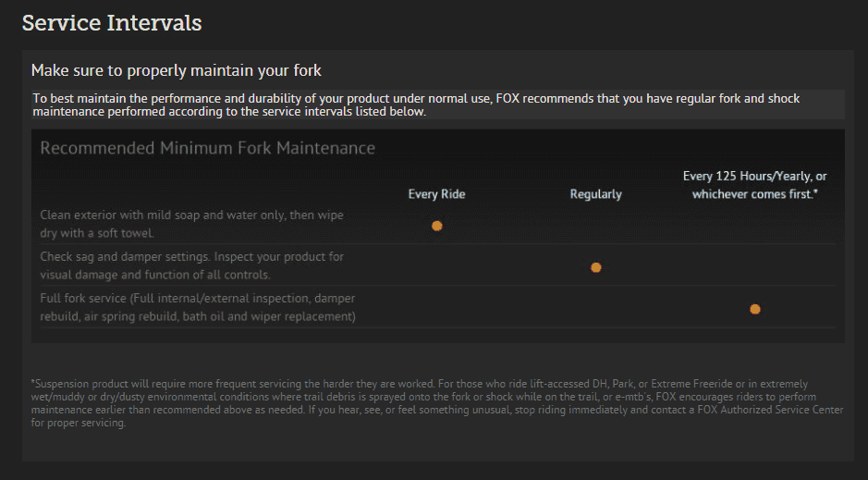Viewport: 868px width, 480px height.
Task: Select the Every Ride column header
Action: click(436, 194)
